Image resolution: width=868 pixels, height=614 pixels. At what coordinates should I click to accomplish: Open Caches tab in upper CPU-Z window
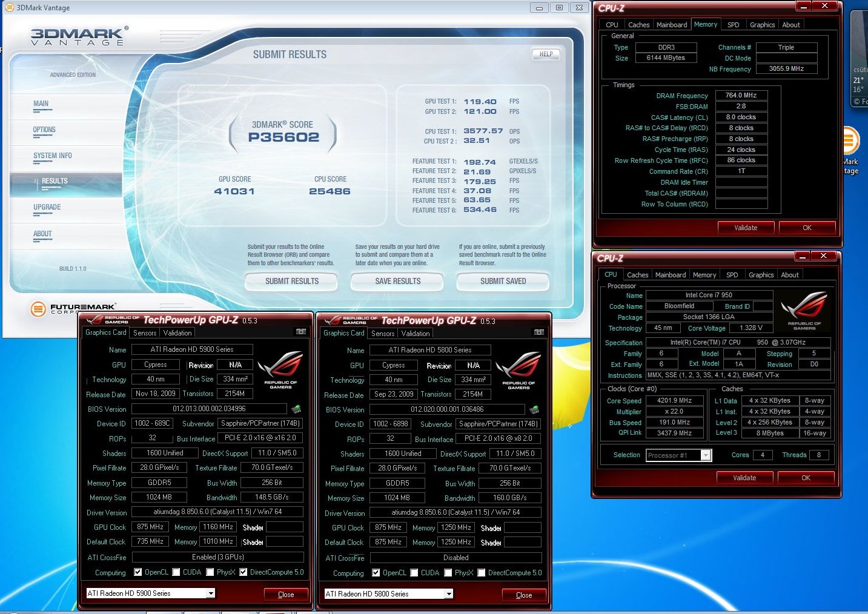click(638, 25)
